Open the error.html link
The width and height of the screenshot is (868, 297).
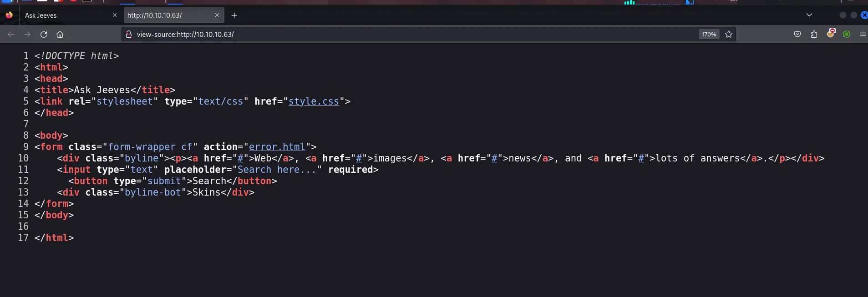pos(277,147)
